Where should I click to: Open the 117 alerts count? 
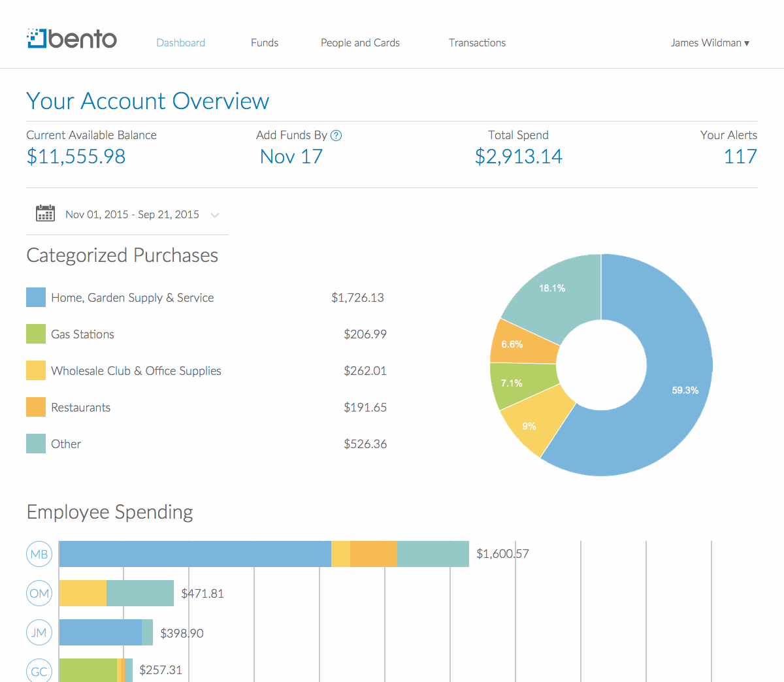[x=741, y=157]
